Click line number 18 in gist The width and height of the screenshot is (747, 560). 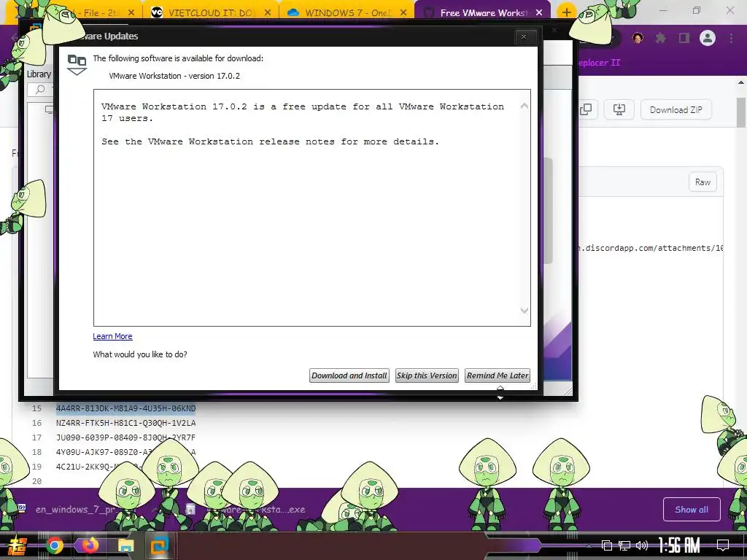tap(36, 452)
